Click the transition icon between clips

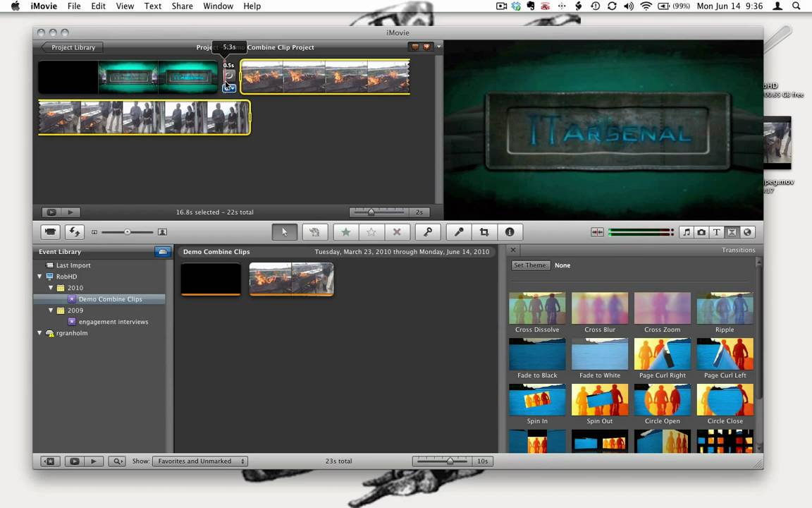[229, 75]
